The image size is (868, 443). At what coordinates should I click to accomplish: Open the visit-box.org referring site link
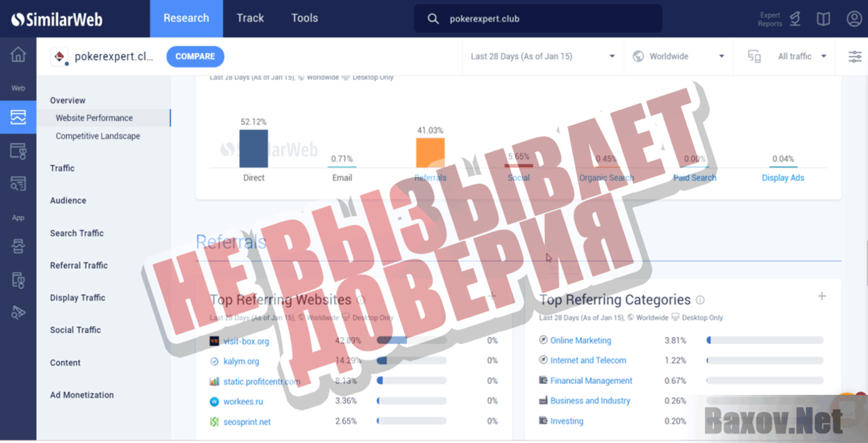click(x=246, y=341)
